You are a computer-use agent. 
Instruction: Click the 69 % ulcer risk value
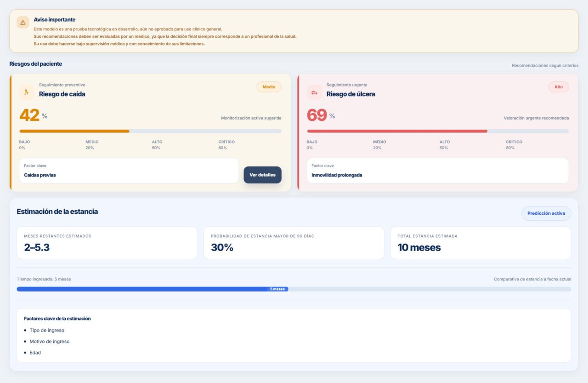pos(321,115)
